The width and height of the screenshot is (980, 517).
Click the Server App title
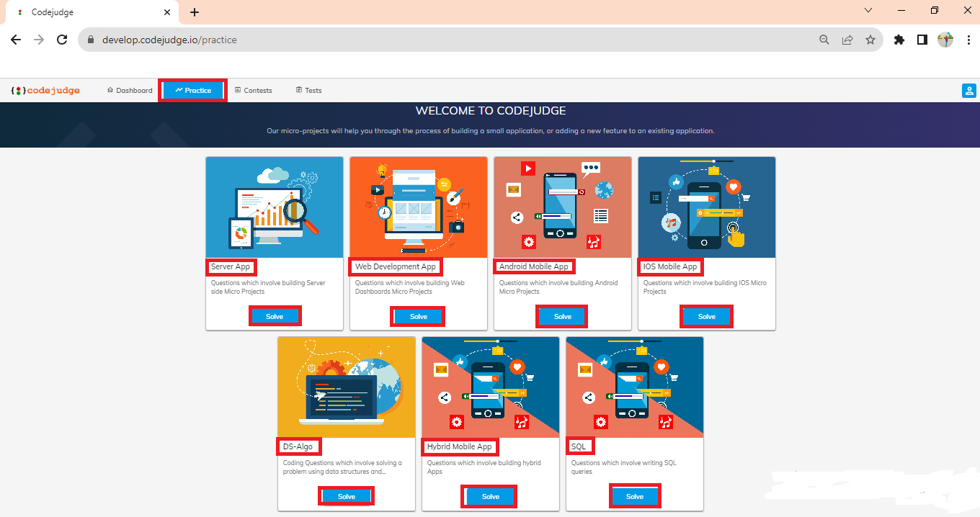[231, 266]
